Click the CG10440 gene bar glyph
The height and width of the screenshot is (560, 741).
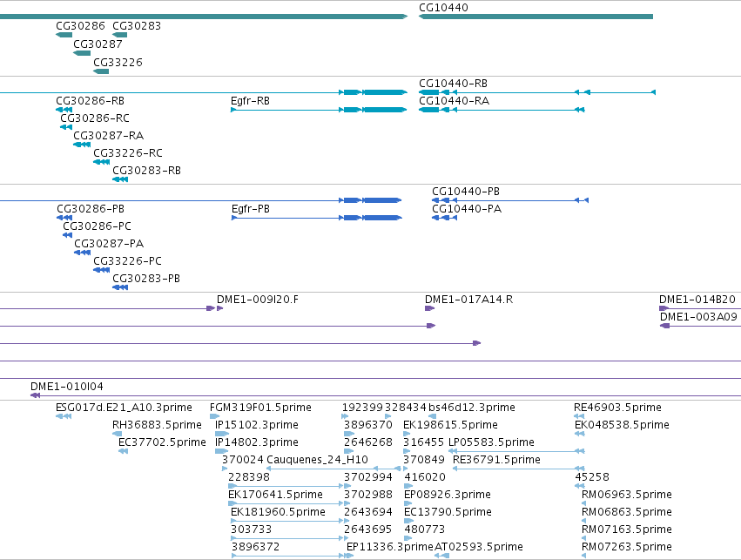pos(536,17)
